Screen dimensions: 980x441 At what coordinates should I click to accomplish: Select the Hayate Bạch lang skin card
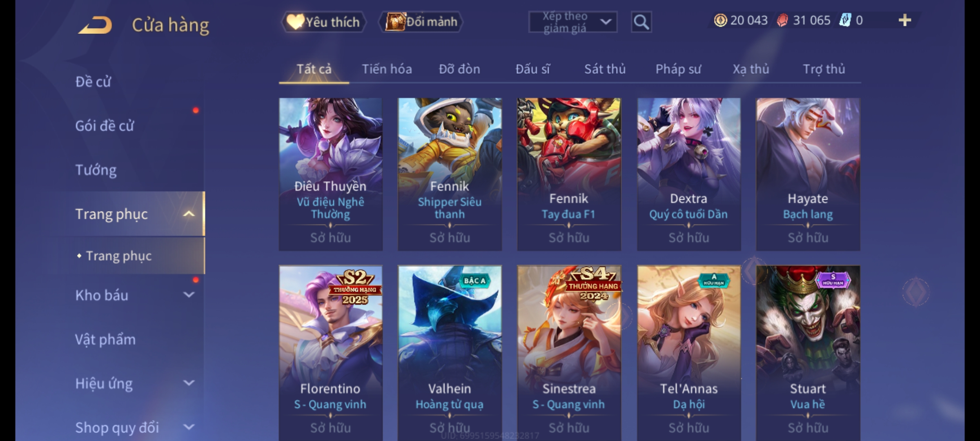tap(808, 174)
